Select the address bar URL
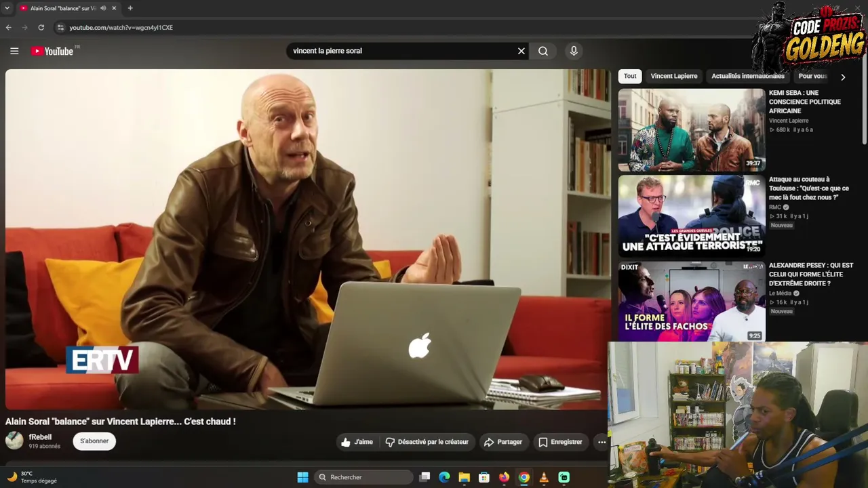 coord(121,28)
